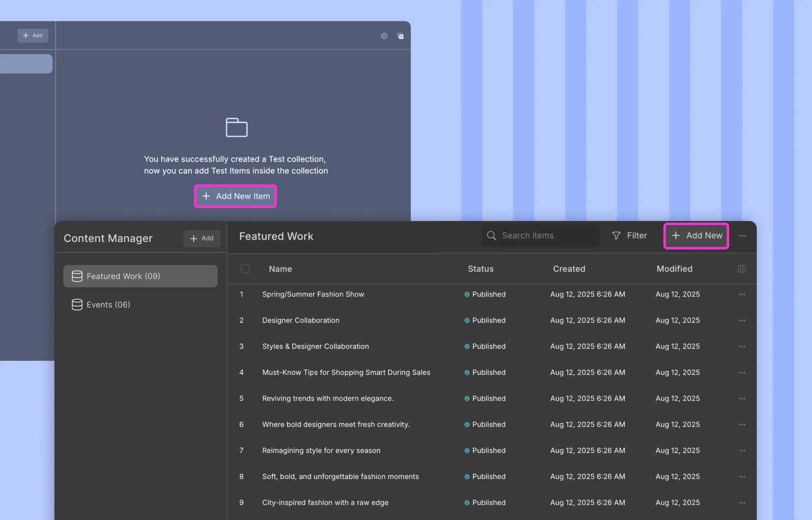Open Reimagining style for every season item
812x520 pixels.
pyautogui.click(x=322, y=450)
